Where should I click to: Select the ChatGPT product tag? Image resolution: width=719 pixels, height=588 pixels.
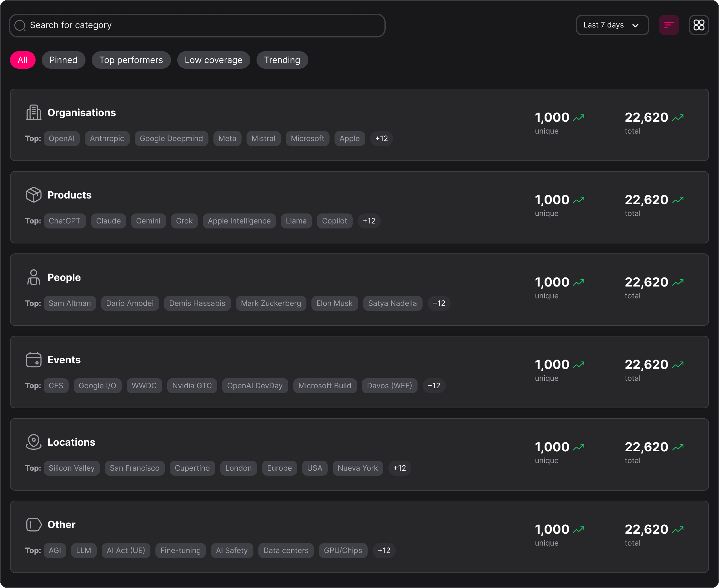pyautogui.click(x=65, y=221)
